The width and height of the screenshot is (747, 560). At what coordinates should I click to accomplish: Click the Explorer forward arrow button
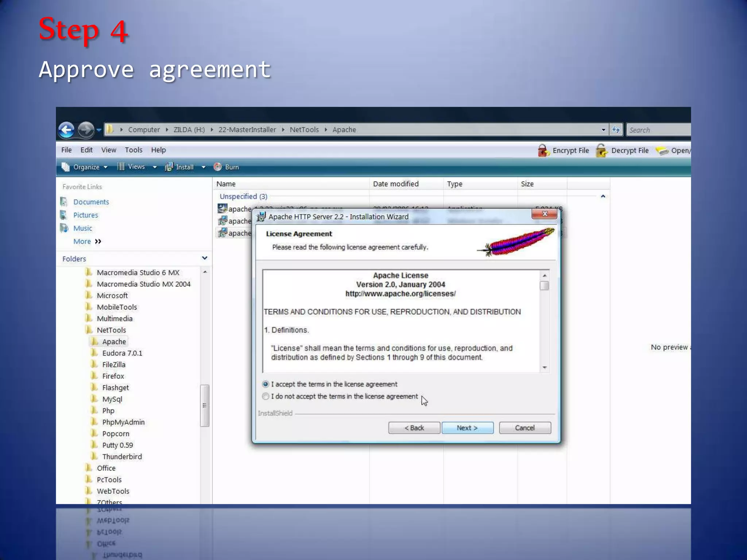pyautogui.click(x=86, y=130)
